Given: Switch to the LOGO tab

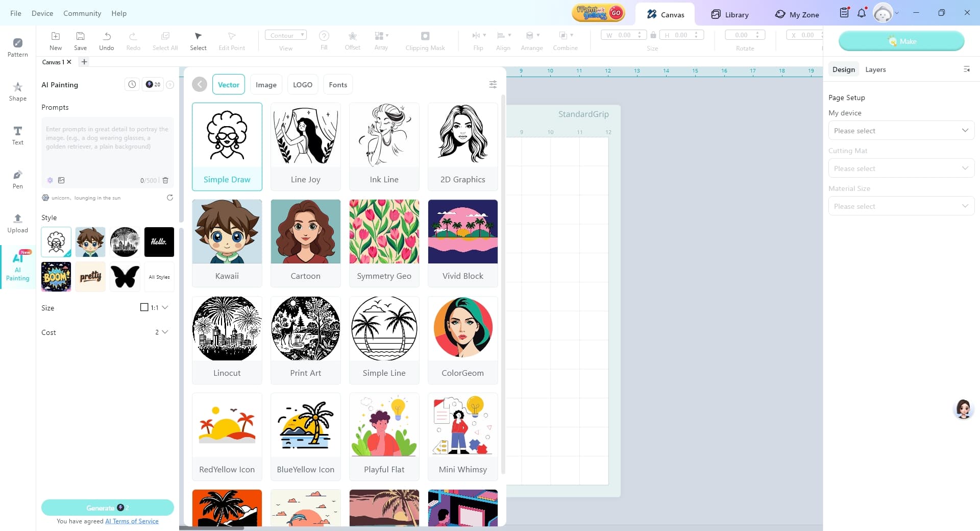Looking at the screenshot, I should point(302,85).
